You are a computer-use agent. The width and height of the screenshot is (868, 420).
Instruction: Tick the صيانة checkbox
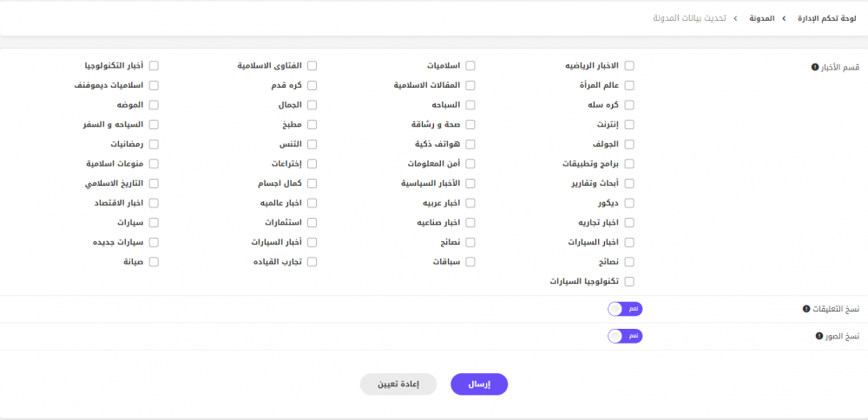154,262
